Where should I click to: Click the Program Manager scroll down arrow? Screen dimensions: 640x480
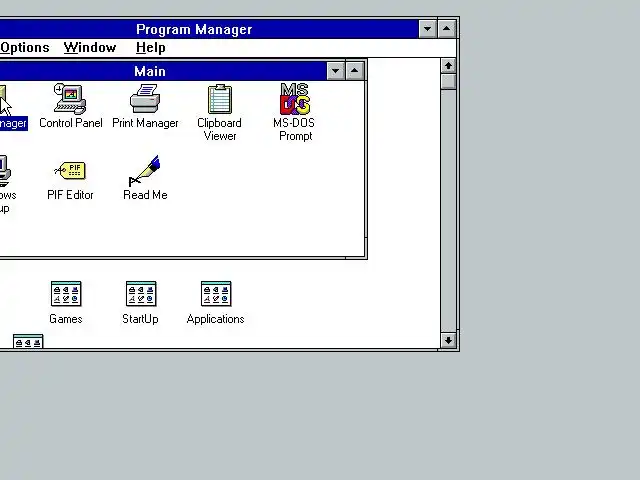point(448,340)
